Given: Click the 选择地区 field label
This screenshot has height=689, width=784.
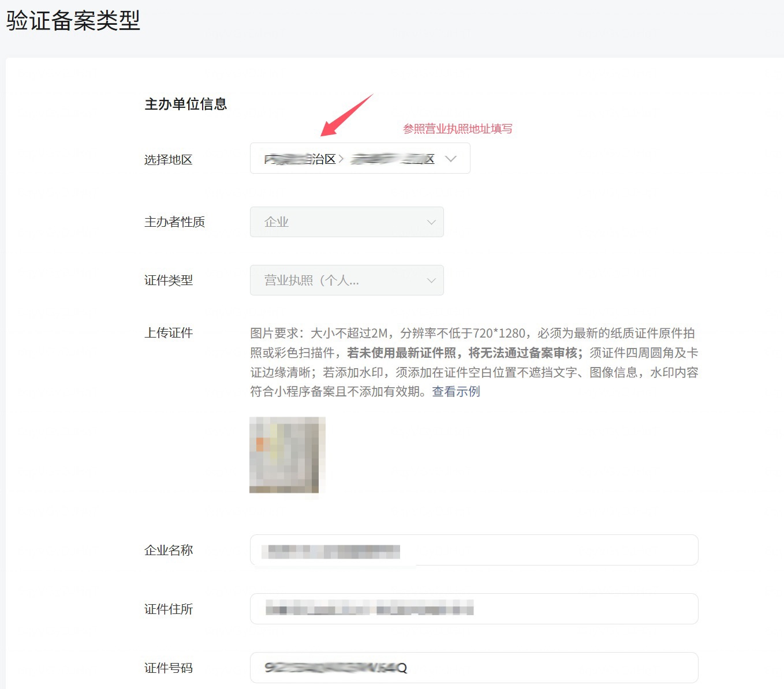Looking at the screenshot, I should click(x=169, y=160).
